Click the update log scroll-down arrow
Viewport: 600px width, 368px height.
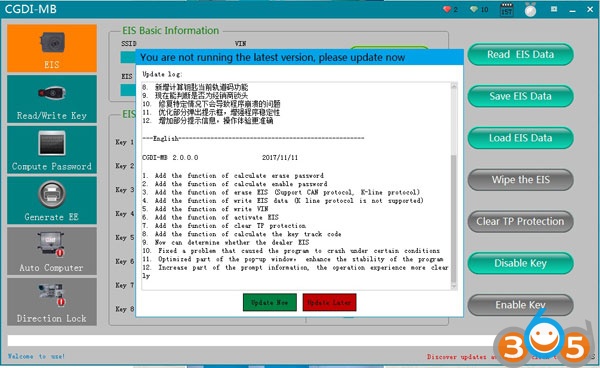pyautogui.click(x=454, y=286)
